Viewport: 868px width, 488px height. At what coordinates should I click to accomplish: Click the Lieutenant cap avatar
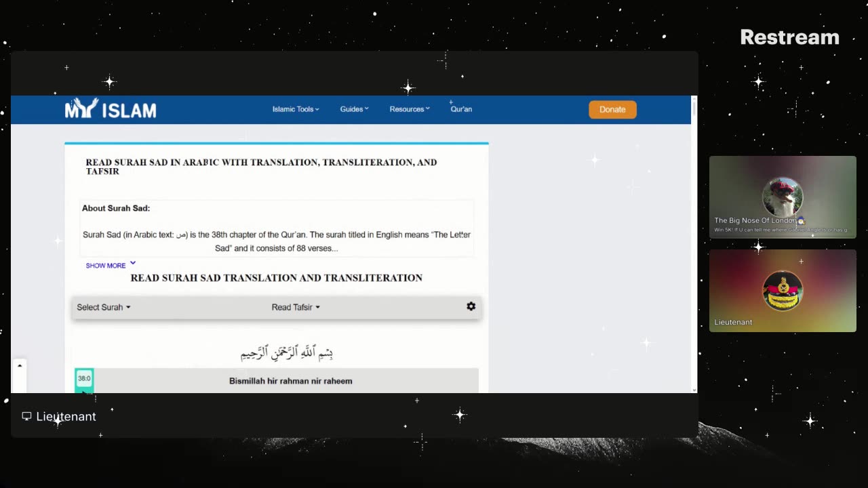tap(783, 291)
